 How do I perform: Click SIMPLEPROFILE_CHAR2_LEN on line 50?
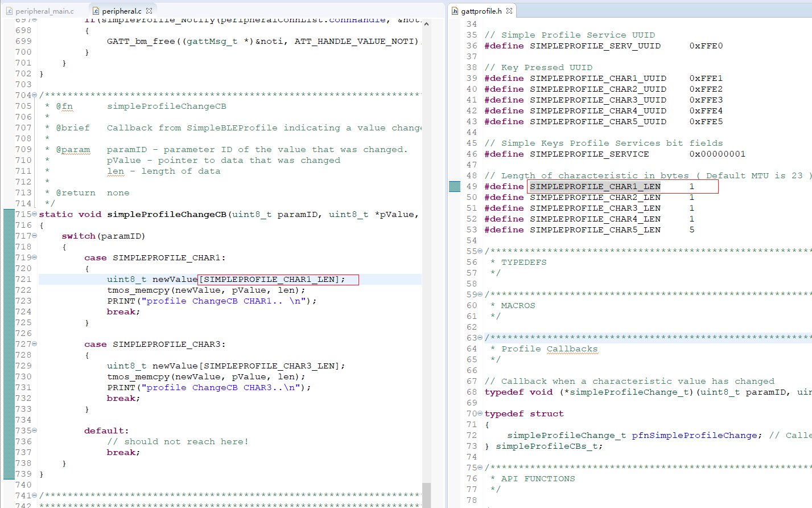(x=595, y=197)
